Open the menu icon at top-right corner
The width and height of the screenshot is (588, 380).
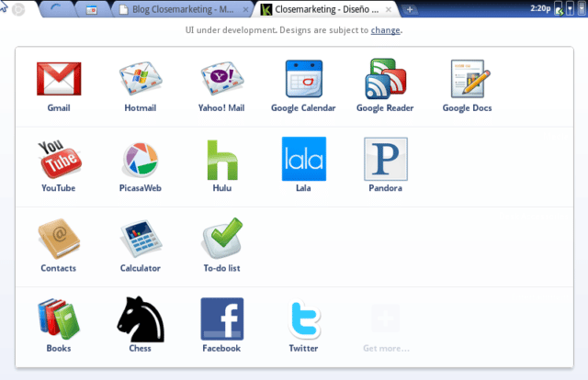coord(582,8)
